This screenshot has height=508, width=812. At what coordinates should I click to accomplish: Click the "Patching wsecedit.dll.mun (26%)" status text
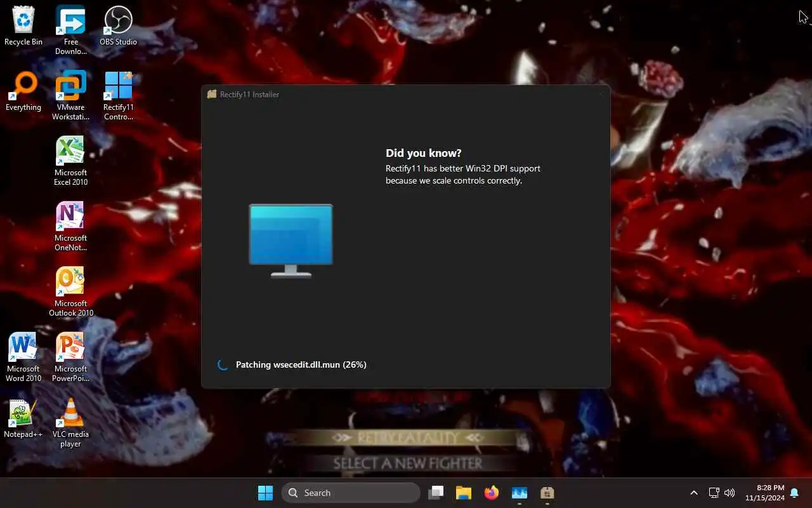(x=301, y=364)
